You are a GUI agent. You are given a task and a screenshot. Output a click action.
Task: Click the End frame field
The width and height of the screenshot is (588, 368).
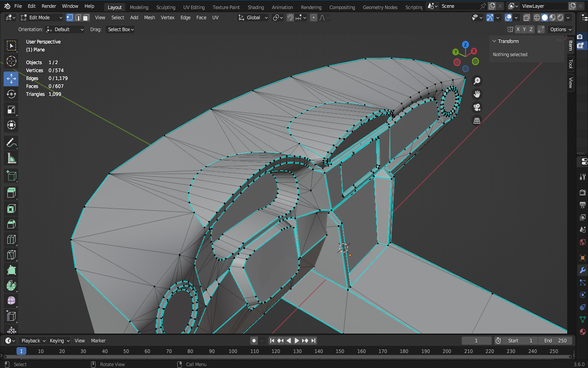click(x=555, y=341)
